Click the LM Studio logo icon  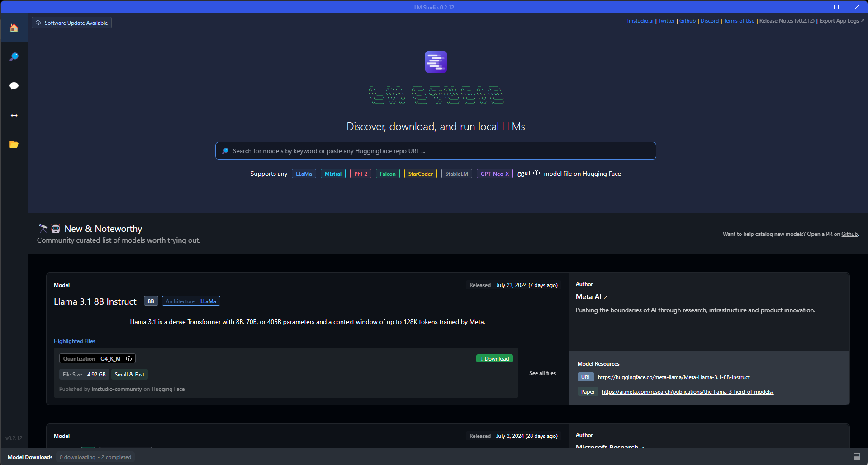[x=436, y=62]
